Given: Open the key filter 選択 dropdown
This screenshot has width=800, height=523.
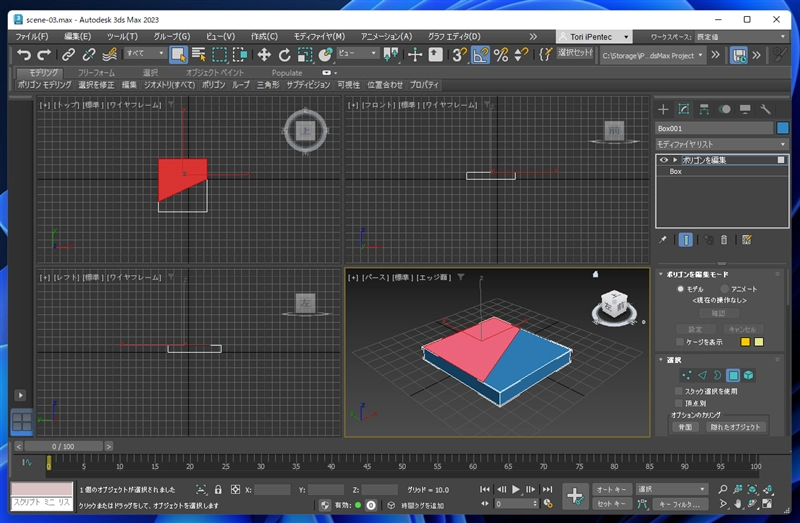Looking at the screenshot, I should coord(672,489).
